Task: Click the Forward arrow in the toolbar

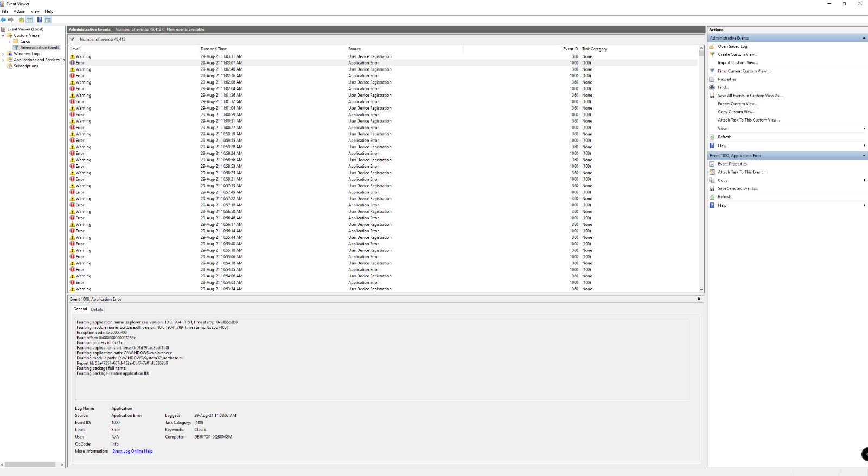Action: 11,20
